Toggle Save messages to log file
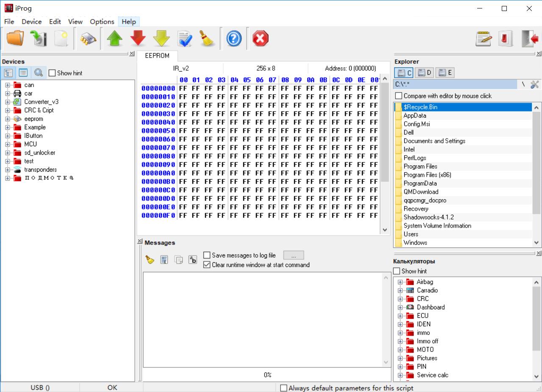 [x=207, y=255]
